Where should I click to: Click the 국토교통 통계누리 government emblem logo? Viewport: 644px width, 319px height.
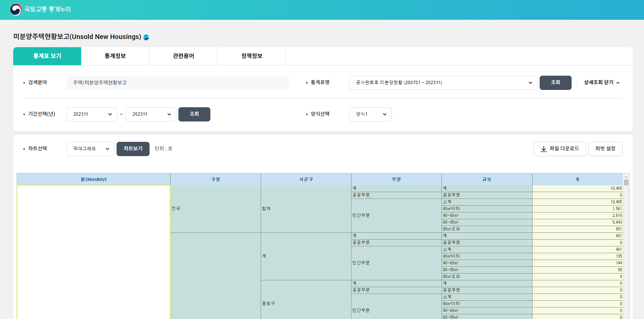[x=16, y=10]
